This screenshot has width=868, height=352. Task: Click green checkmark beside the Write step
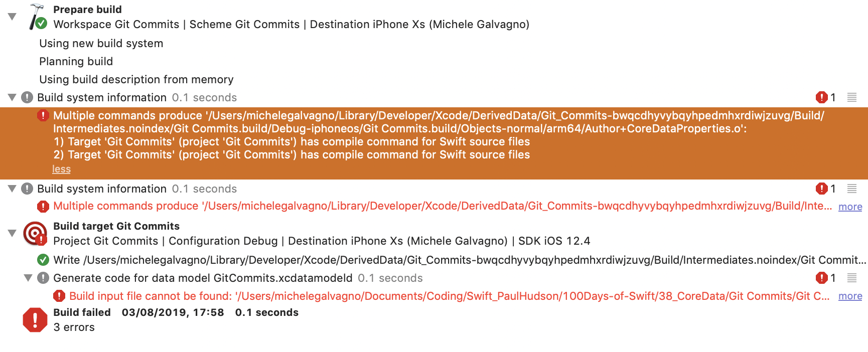coord(43,260)
